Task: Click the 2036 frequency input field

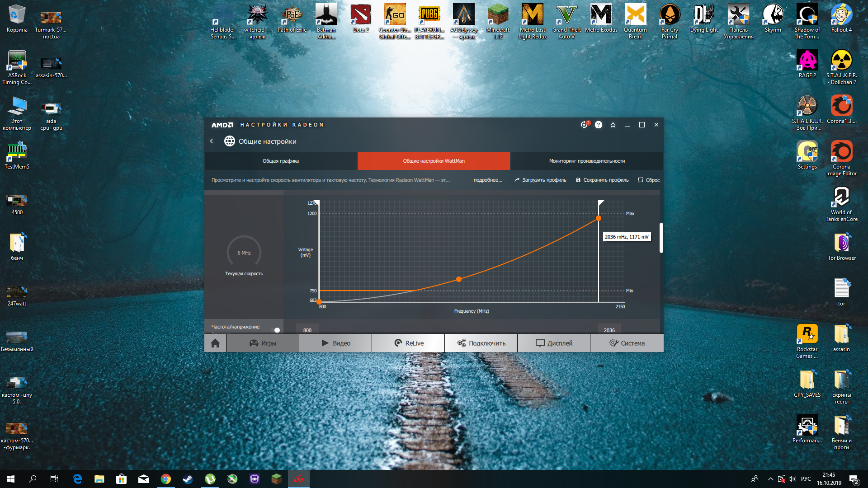Action: pos(609,330)
